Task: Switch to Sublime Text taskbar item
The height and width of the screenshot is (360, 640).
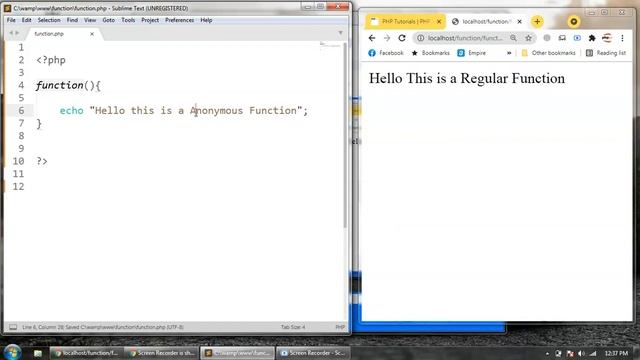Action: point(237,353)
